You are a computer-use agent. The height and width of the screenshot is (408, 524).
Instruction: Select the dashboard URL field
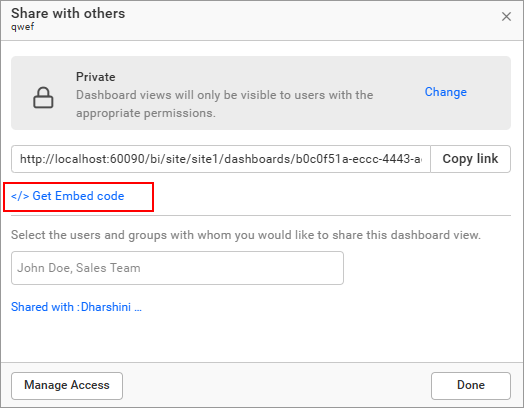221,159
